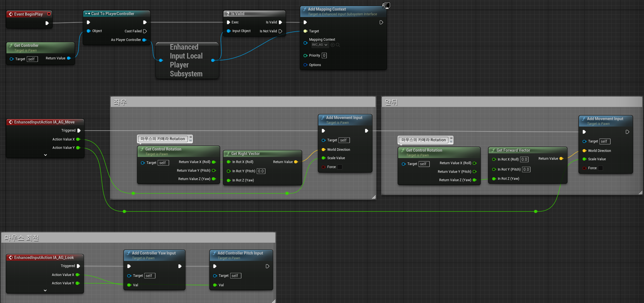Toggle Force checkbox on left Add Movement Input
The image size is (644, 303).
click(340, 167)
